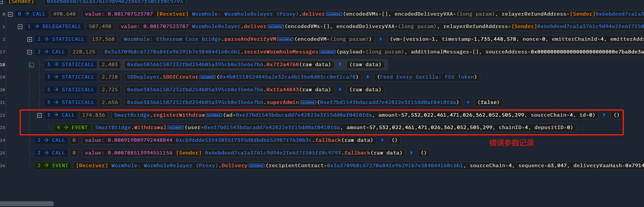
Task: Click the Feed Every Gorilla: FEG Token return value
Action: 427,77
